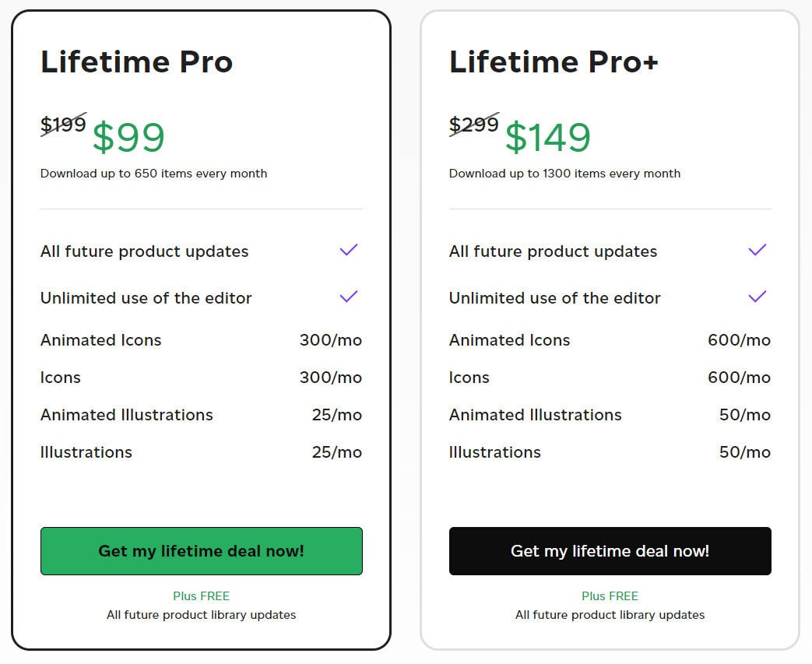Click Download up to 1300 items text
The image size is (812, 664).
[x=564, y=174]
